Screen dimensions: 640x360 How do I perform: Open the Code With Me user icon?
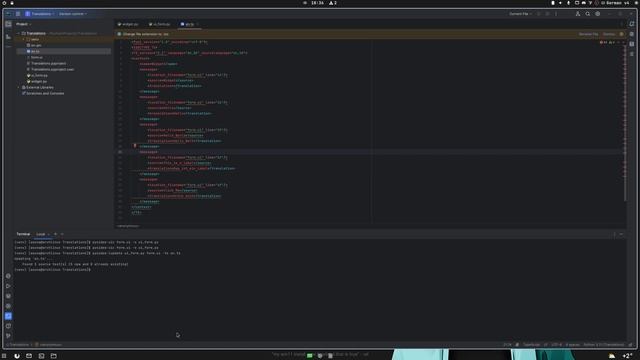[x=578, y=14]
